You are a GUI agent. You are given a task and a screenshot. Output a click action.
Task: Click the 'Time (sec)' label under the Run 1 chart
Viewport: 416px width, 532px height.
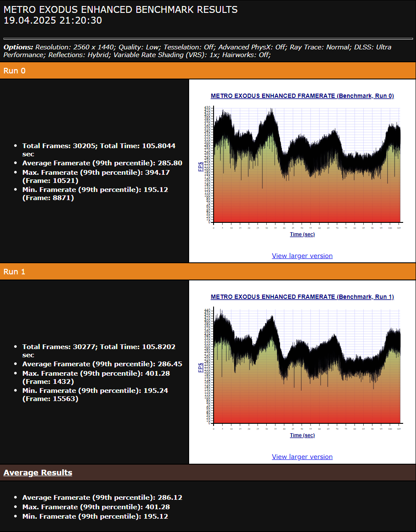(x=302, y=435)
